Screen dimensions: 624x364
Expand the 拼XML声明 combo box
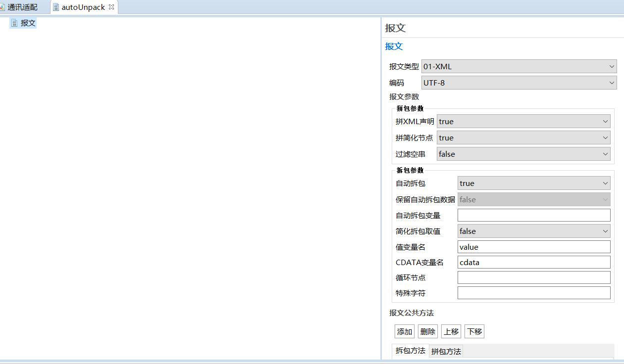tap(523, 122)
